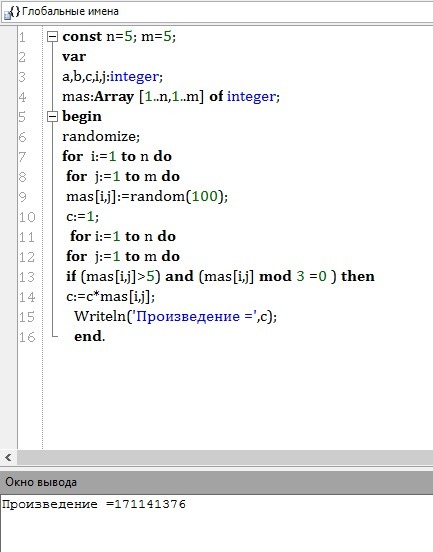Collapse the const block fold marker
The width and height of the screenshot is (433, 552).
coord(52,37)
